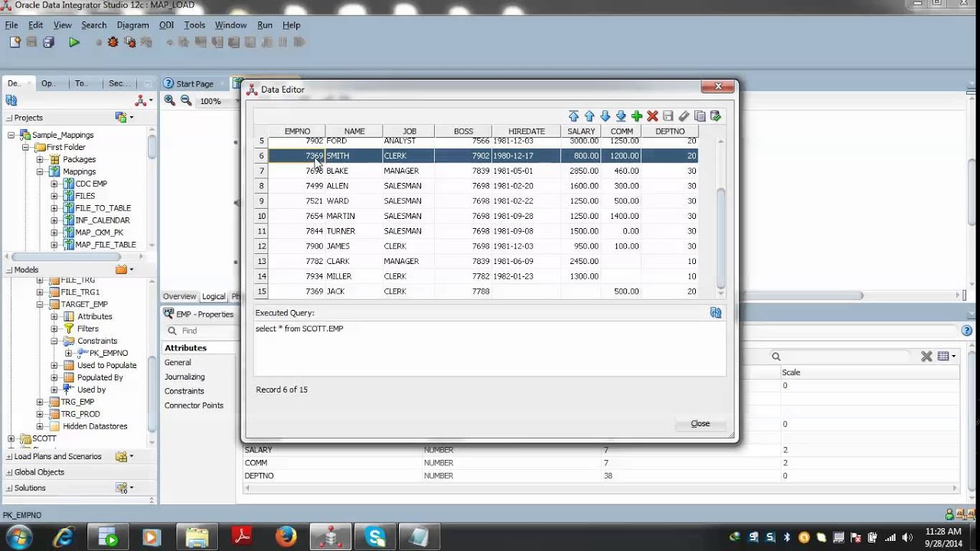
Task: Switch to the Logical tab
Action: pyautogui.click(x=214, y=296)
